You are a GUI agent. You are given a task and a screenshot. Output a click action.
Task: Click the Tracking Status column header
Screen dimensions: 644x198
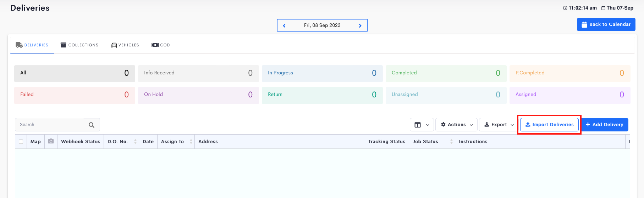387,141
